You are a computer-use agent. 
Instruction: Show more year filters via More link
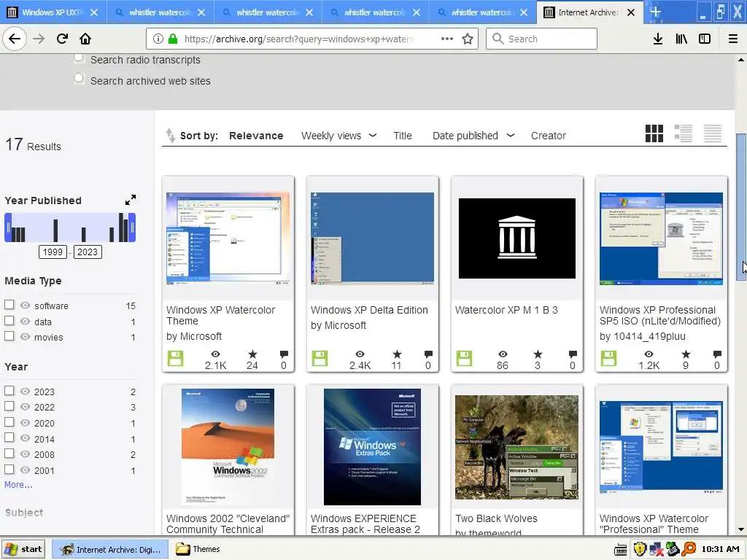[18, 485]
